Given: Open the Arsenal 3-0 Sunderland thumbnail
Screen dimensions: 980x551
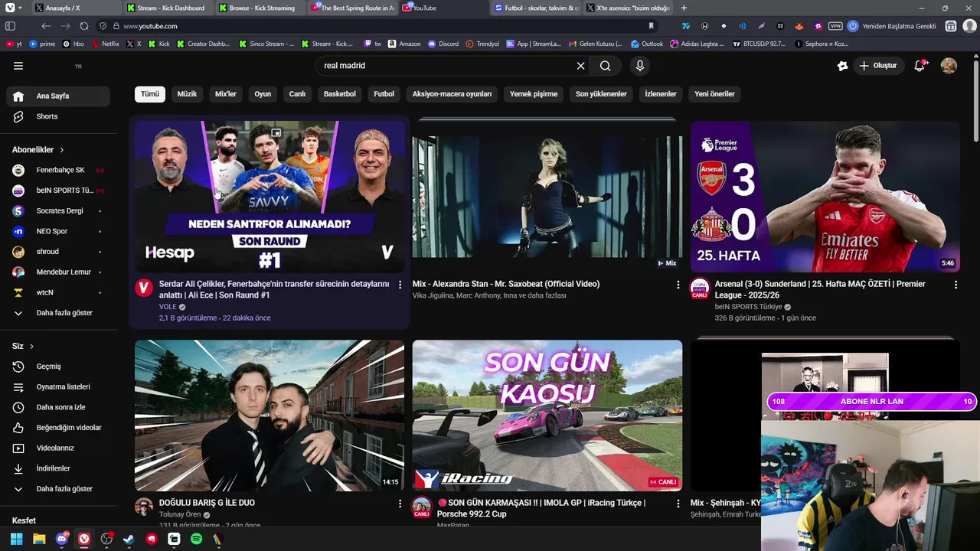Looking at the screenshot, I should coord(825,196).
